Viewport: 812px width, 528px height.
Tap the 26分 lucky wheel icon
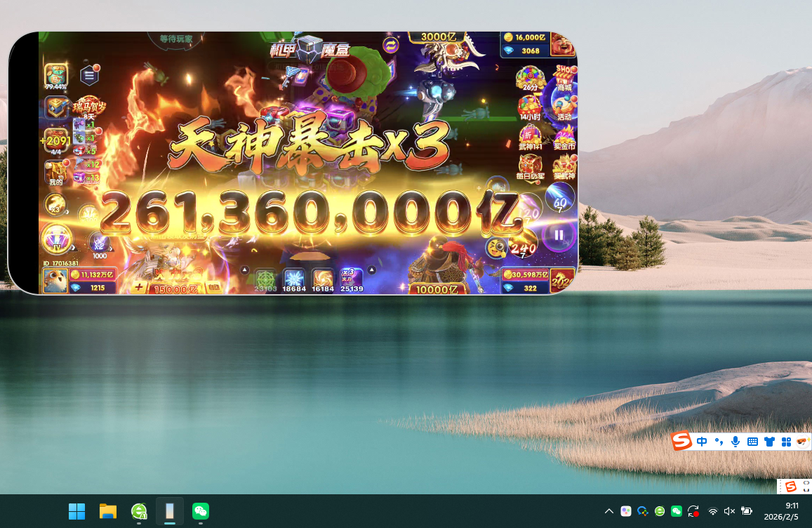pyautogui.click(x=531, y=79)
